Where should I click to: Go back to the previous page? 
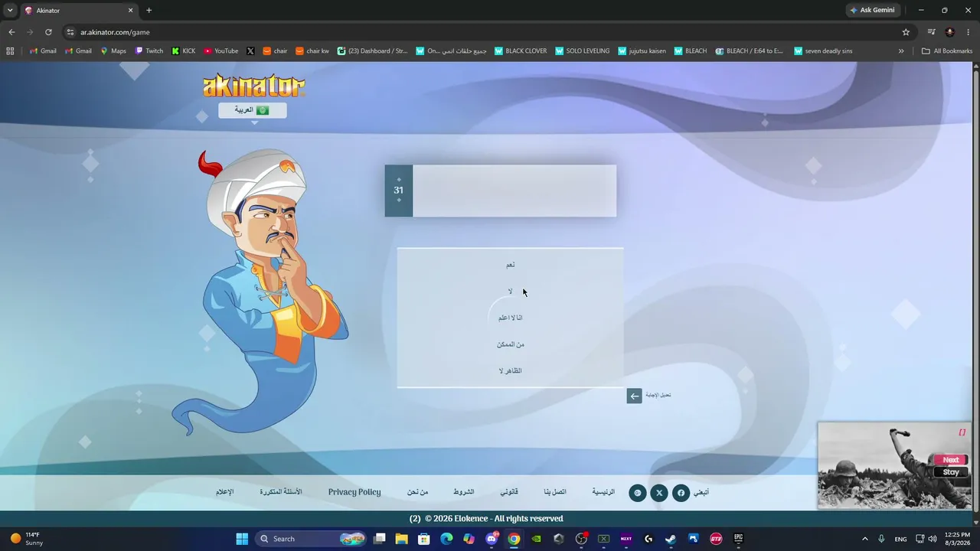11,32
